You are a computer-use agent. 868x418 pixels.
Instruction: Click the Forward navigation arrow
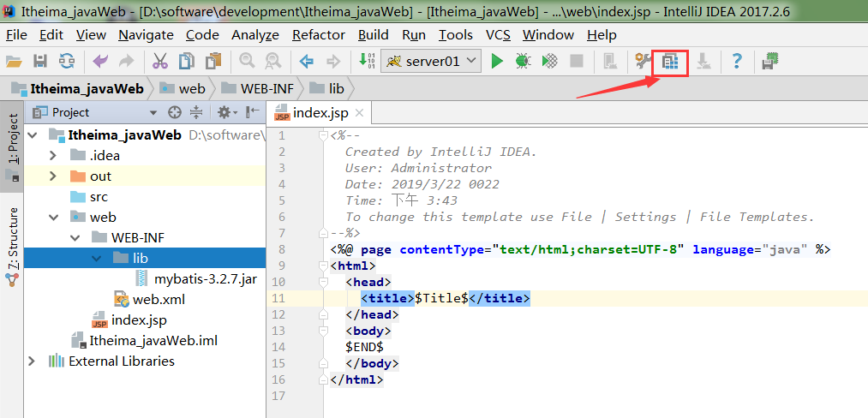pyautogui.click(x=333, y=61)
